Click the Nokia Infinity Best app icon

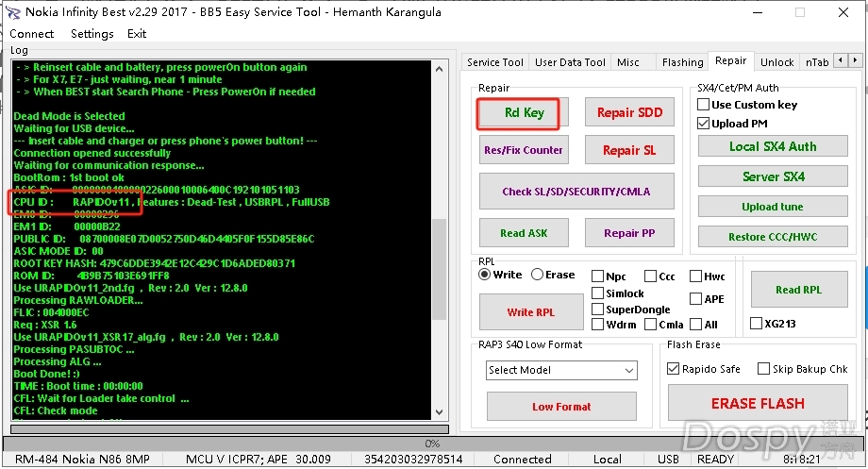[x=13, y=12]
